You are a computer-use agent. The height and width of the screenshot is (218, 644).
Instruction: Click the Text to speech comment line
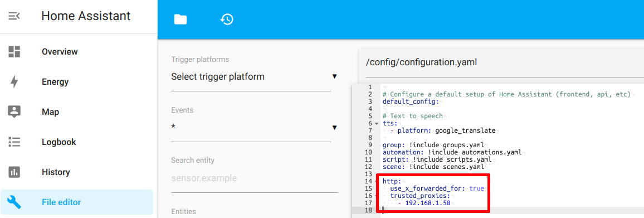(413, 116)
